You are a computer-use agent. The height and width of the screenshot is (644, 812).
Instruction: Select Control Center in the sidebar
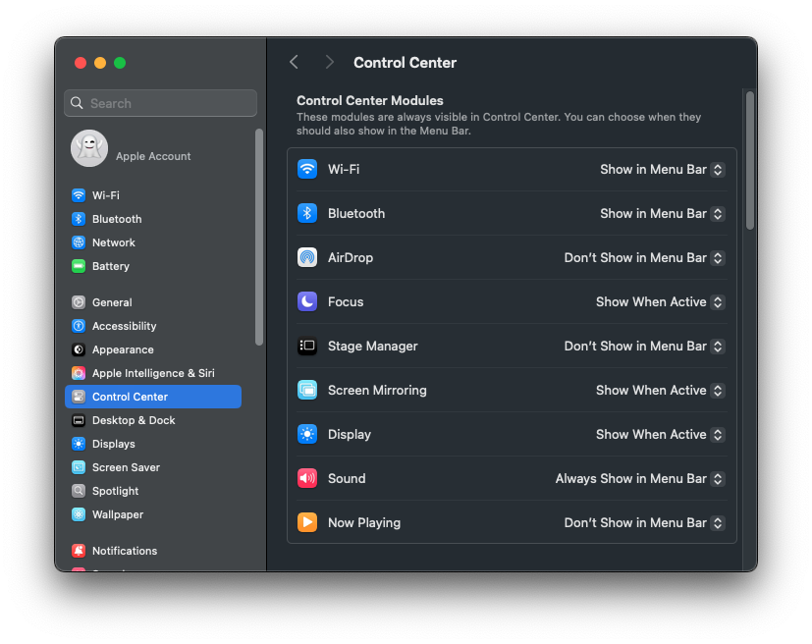pyautogui.click(x=153, y=397)
